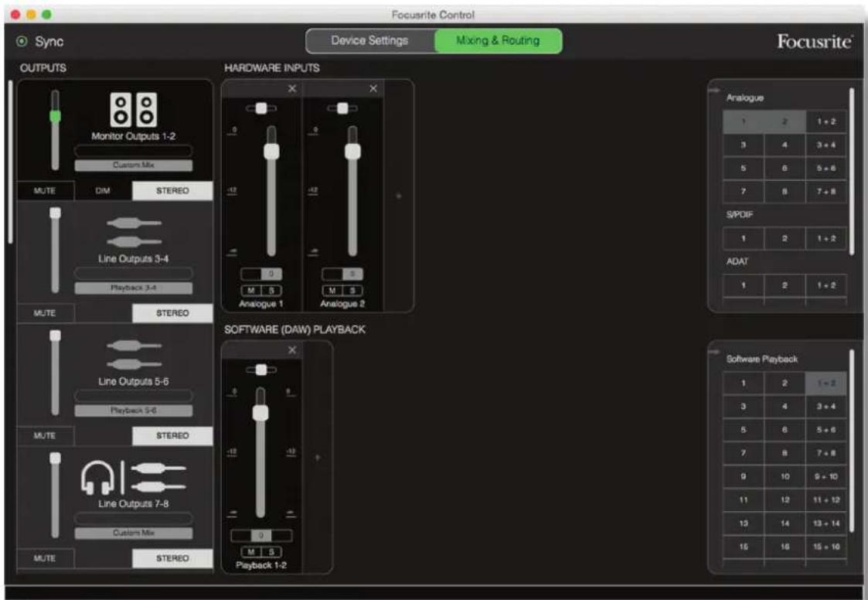Toggle DIM on Monitor Outputs
868x600 pixels.
click(x=103, y=190)
